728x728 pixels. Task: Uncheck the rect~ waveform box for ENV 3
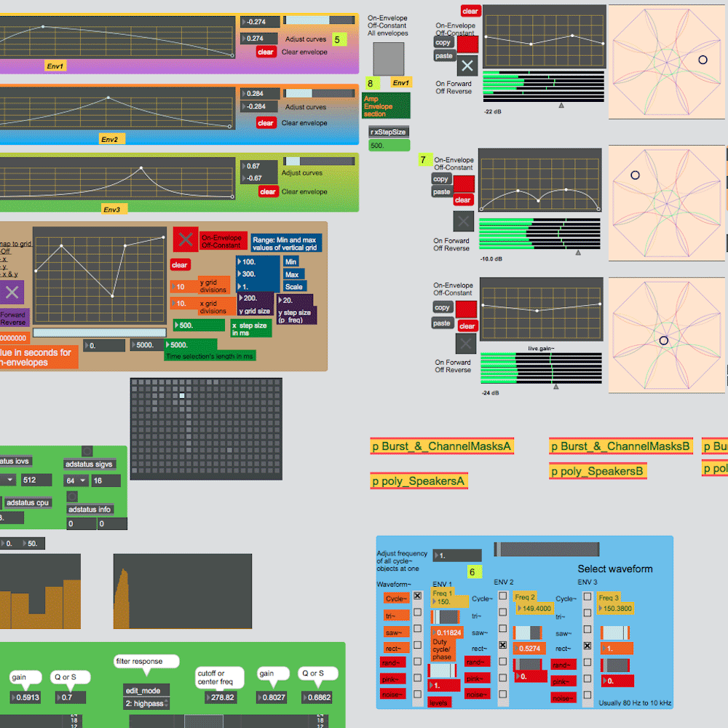[x=587, y=646]
